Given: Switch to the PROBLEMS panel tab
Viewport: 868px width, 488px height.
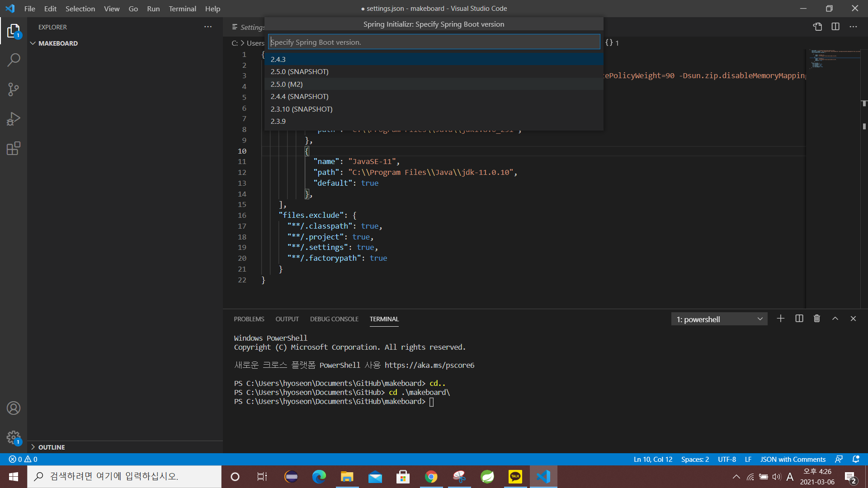Looking at the screenshot, I should coord(249,319).
